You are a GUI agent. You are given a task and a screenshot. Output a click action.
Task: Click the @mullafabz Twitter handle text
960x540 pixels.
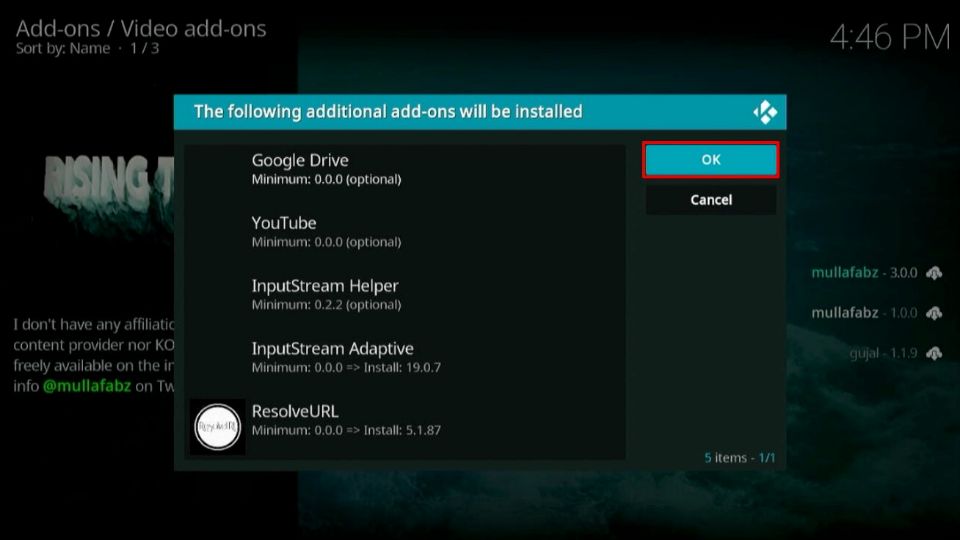87,386
